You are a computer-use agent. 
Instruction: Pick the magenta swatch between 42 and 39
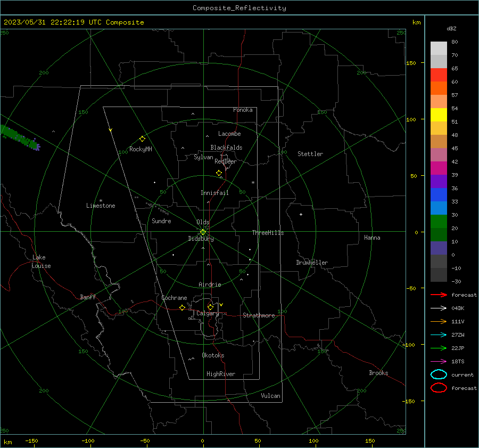tap(439, 168)
